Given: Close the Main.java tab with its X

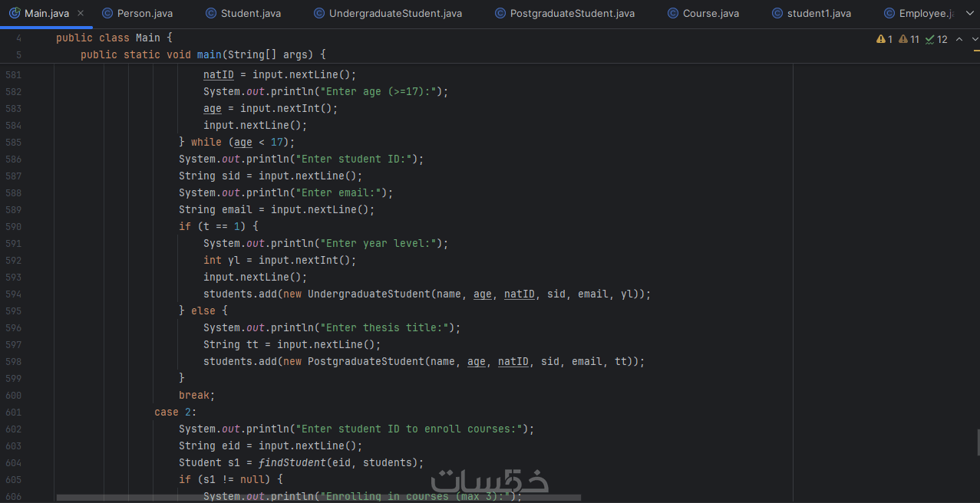Looking at the screenshot, I should point(81,13).
